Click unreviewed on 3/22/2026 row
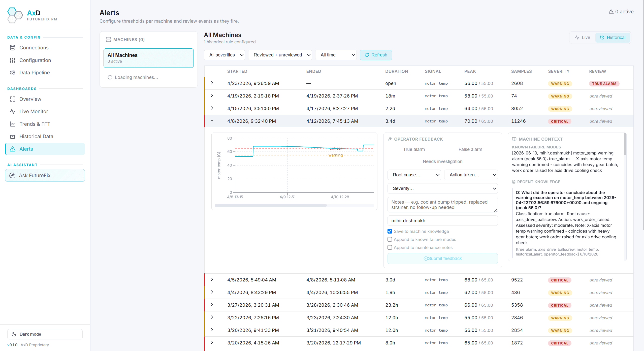The width and height of the screenshot is (644, 351). (601, 318)
